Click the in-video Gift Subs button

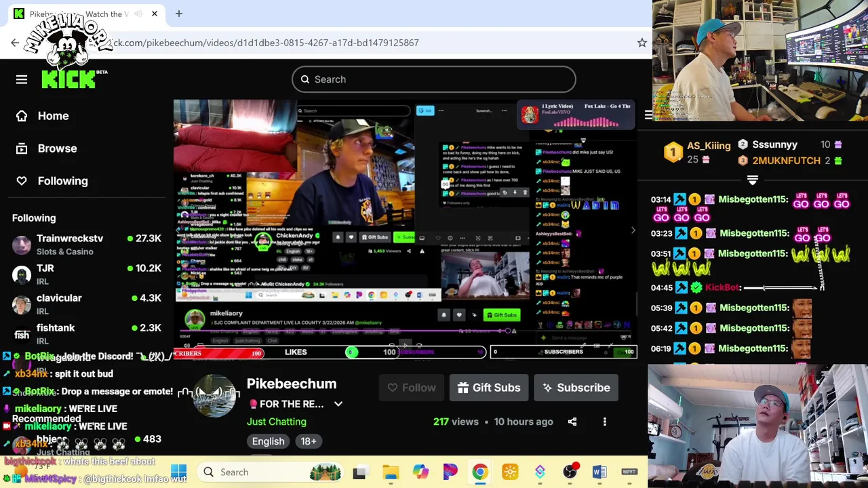pos(502,315)
